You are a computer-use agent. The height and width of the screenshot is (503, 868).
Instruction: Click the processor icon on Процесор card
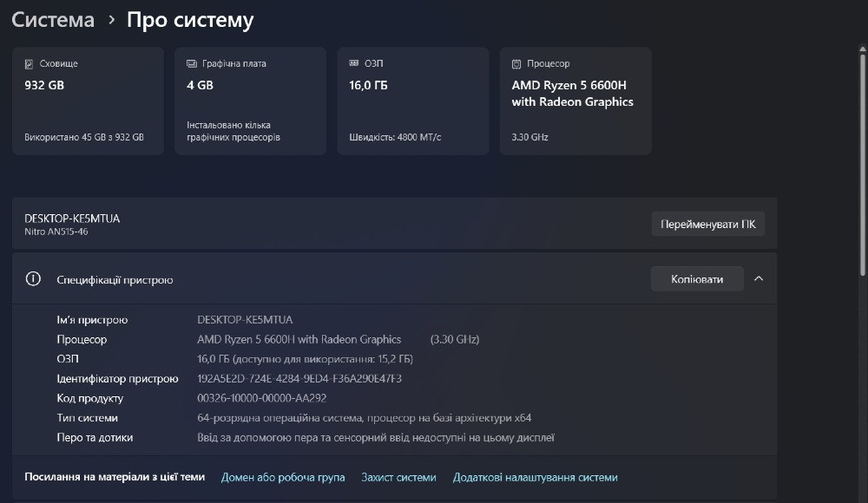coord(516,62)
